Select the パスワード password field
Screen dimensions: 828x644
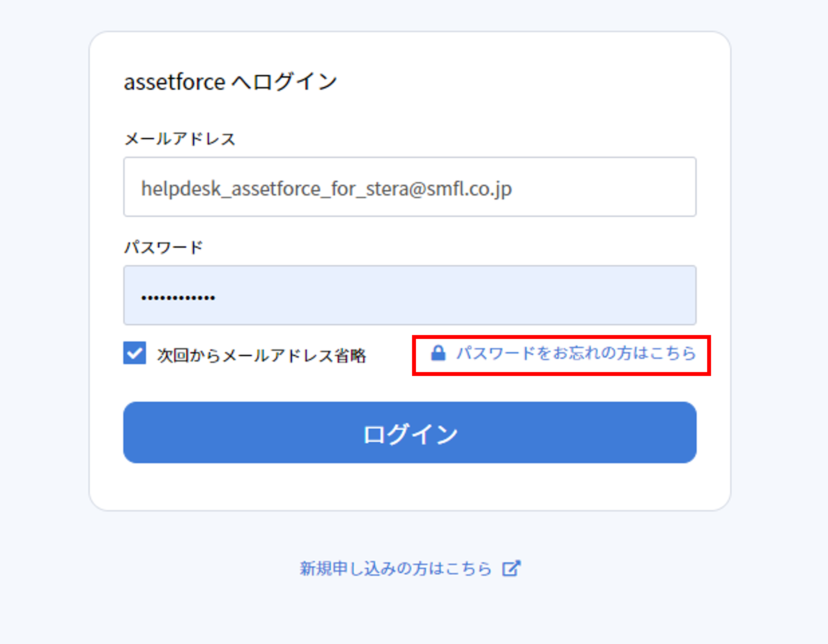click(409, 295)
